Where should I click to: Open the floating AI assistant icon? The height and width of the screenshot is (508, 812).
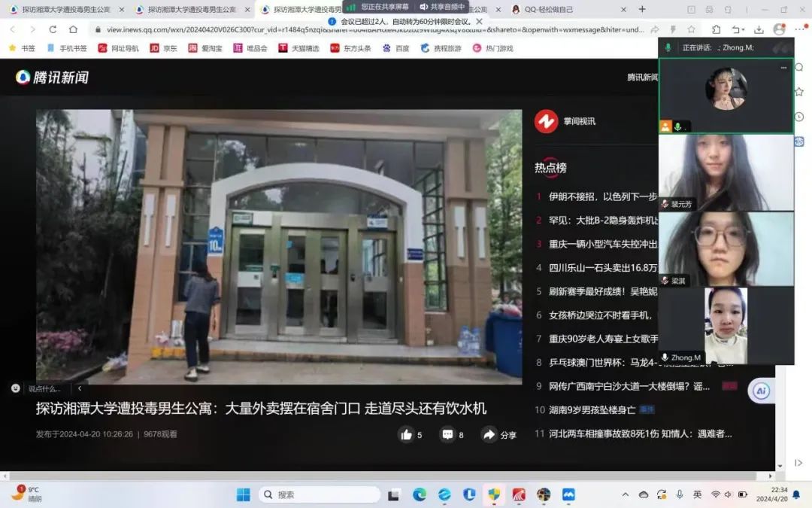[x=762, y=391]
